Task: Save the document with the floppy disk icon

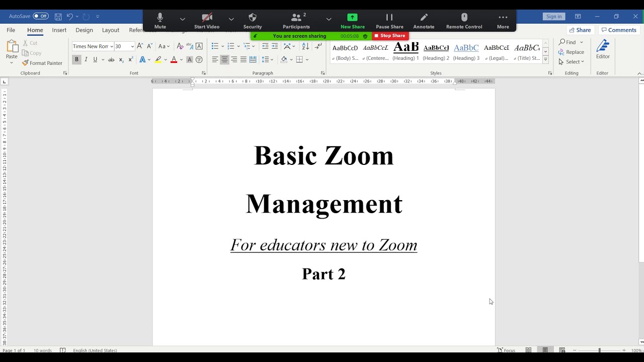Action: (58, 17)
